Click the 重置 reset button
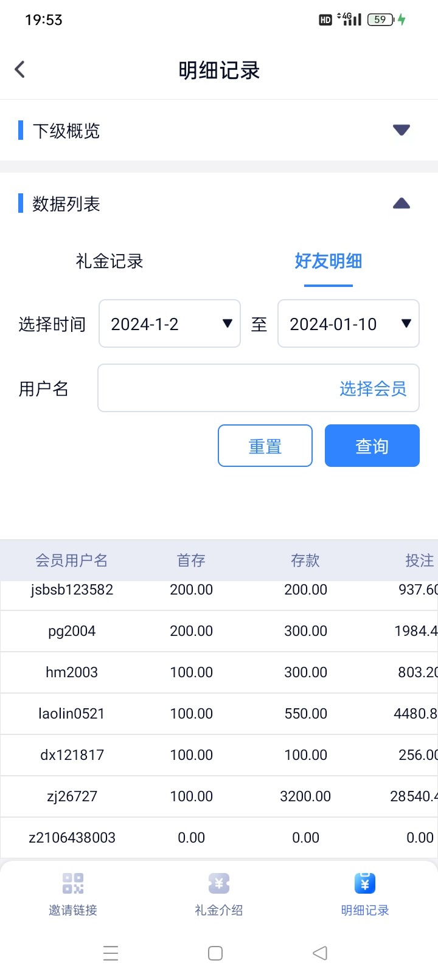The height and width of the screenshot is (980, 438). (x=265, y=446)
